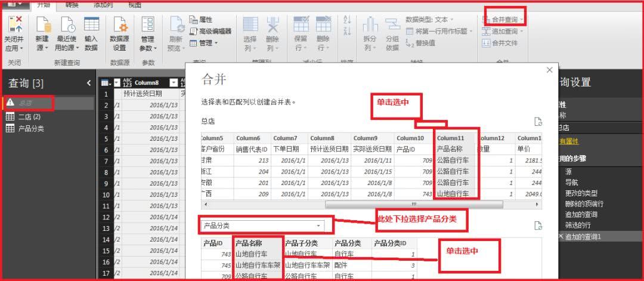
Task: Click the 属性 (Properties) icon in ribbon
Action: [x=201, y=20]
